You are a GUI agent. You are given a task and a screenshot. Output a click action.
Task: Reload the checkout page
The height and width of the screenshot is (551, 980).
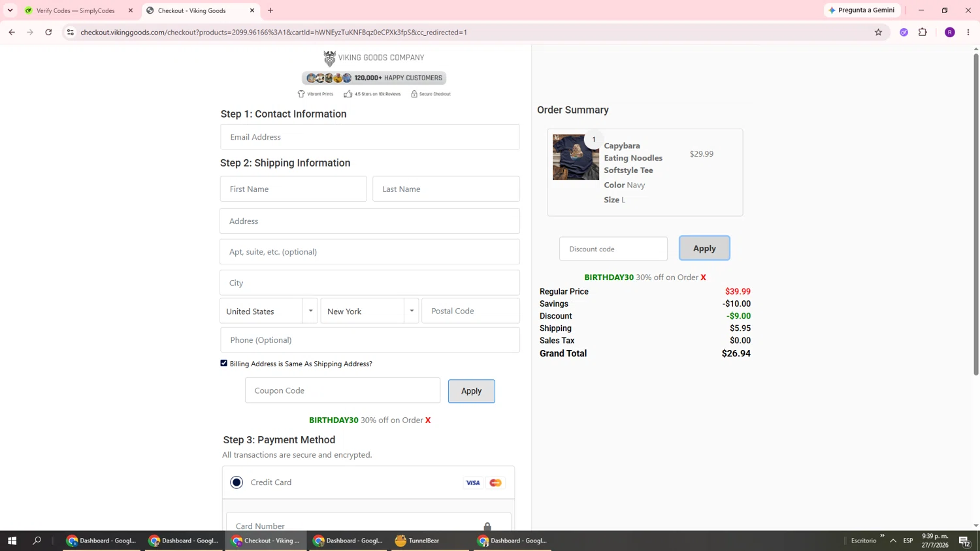point(48,32)
